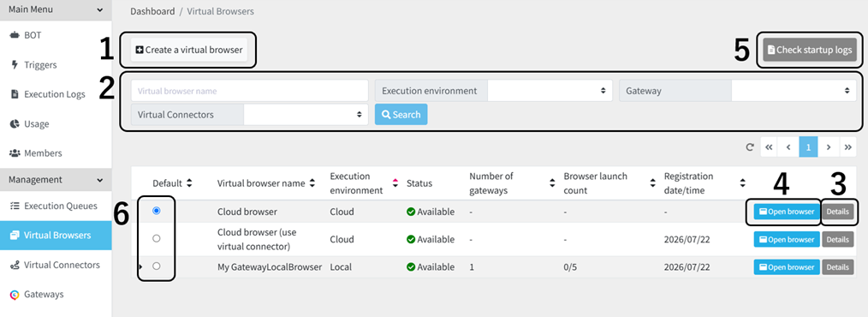Collapse the Main Menu section
Image resolution: width=868 pixels, height=317 pixels.
click(x=99, y=9)
